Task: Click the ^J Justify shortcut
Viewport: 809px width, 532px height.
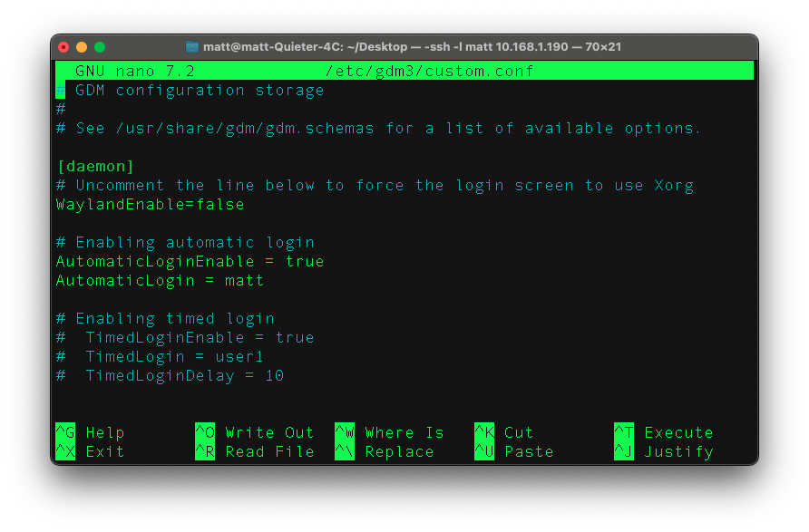Action: pos(663,451)
